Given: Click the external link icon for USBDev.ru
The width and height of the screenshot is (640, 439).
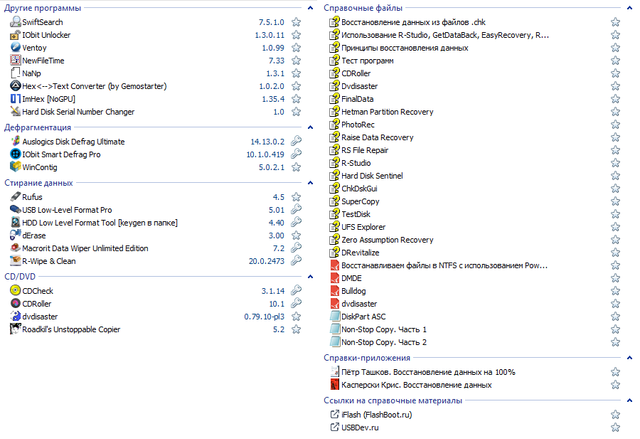Looking at the screenshot, I should click(x=334, y=427).
